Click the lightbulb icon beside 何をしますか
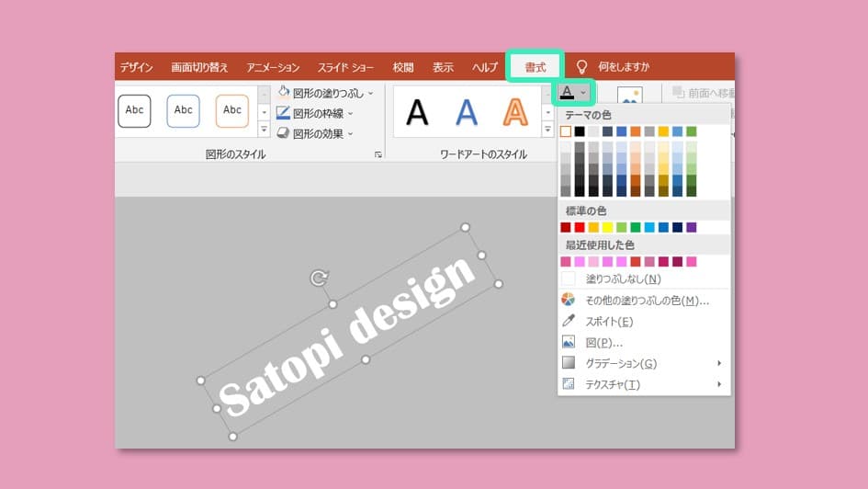Screen dimensions: 868x489 point(581,67)
